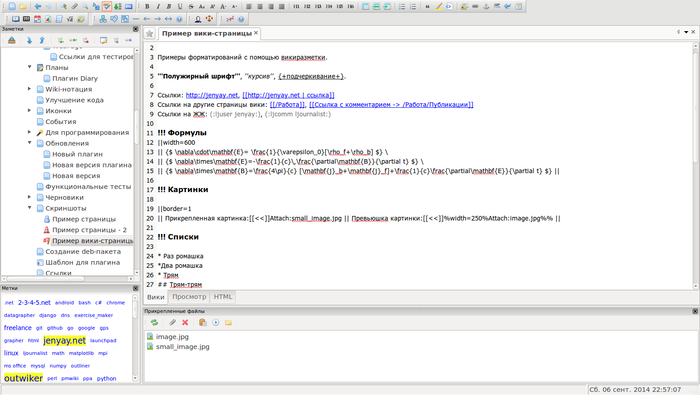Viewport: 700px width, 395px height.
Task: Insert a bulleted list
Action: [402, 7]
